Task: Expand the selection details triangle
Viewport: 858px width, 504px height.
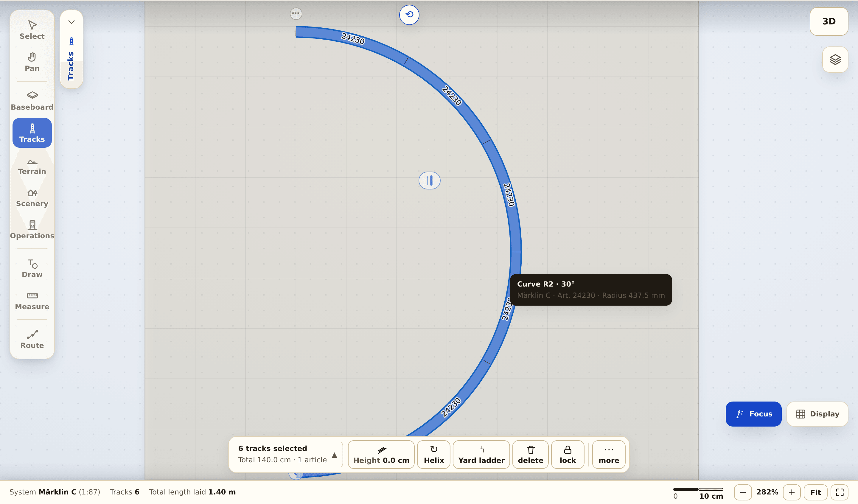Action: pyautogui.click(x=334, y=455)
